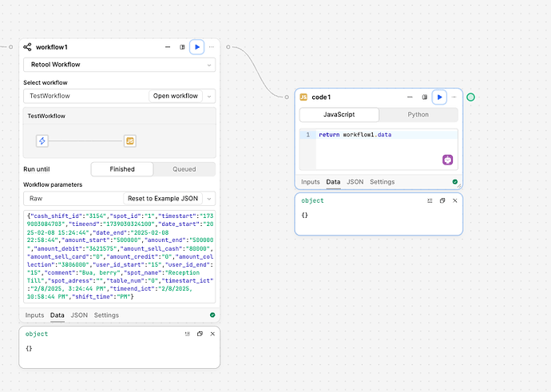Open the Data tab in workflow1

point(57,315)
